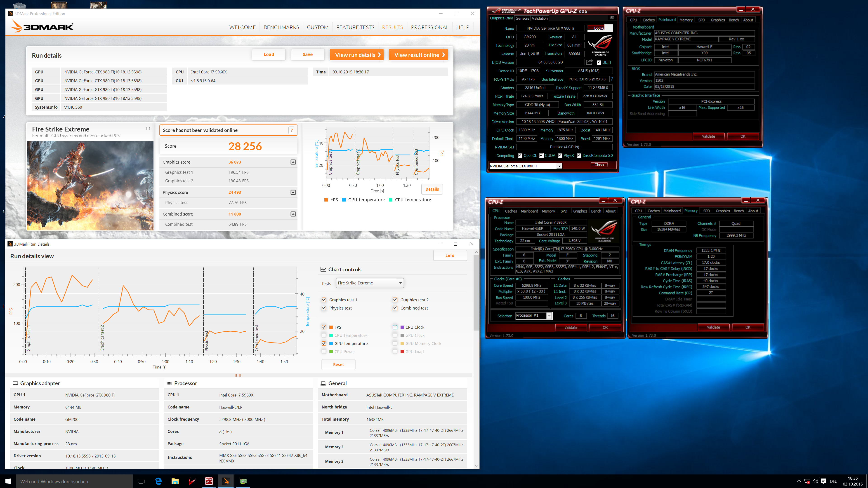Click the Load button in Run details
Viewport: 868px width, 488px height.
[x=269, y=54]
